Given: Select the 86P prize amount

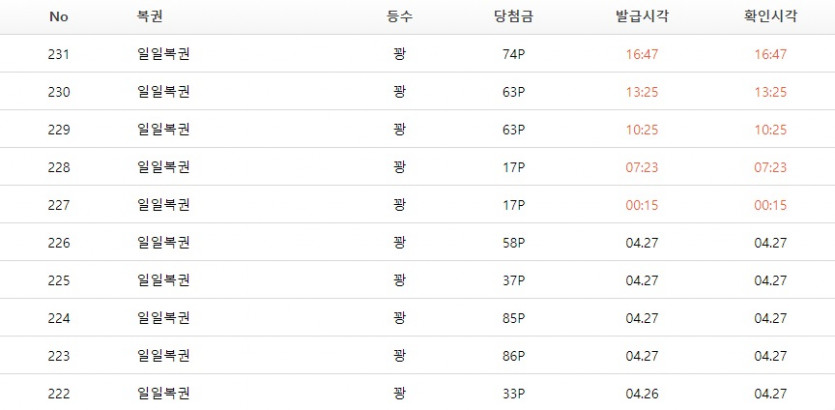Looking at the screenshot, I should [x=514, y=356].
